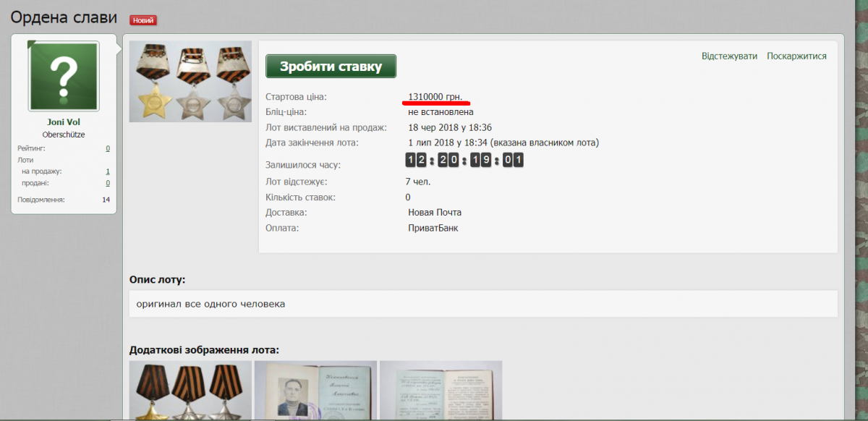The height and width of the screenshot is (421, 868).
Task: Open Joni Vol's user profile
Action: [x=64, y=122]
